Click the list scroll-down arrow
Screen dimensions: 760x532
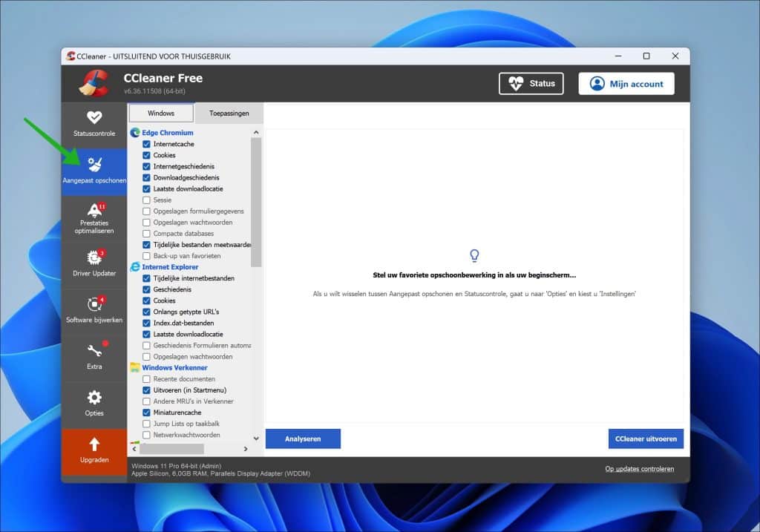[256, 438]
